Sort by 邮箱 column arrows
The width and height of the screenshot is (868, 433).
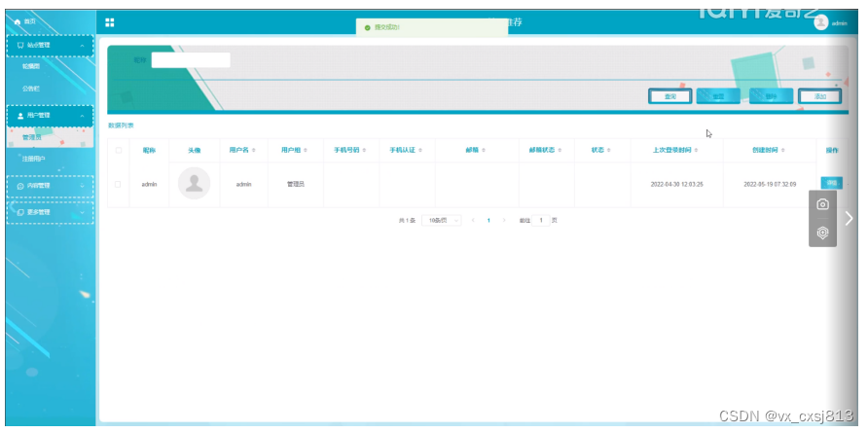click(484, 151)
